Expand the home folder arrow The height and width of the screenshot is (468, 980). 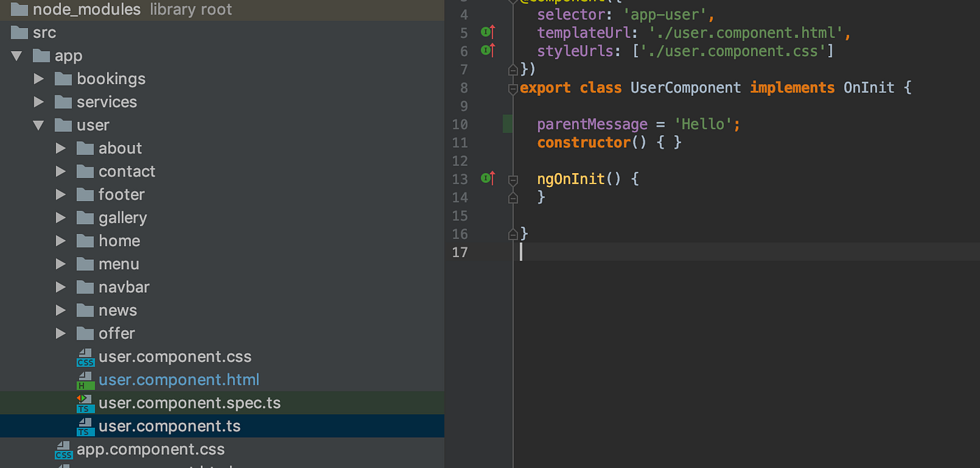tap(61, 241)
